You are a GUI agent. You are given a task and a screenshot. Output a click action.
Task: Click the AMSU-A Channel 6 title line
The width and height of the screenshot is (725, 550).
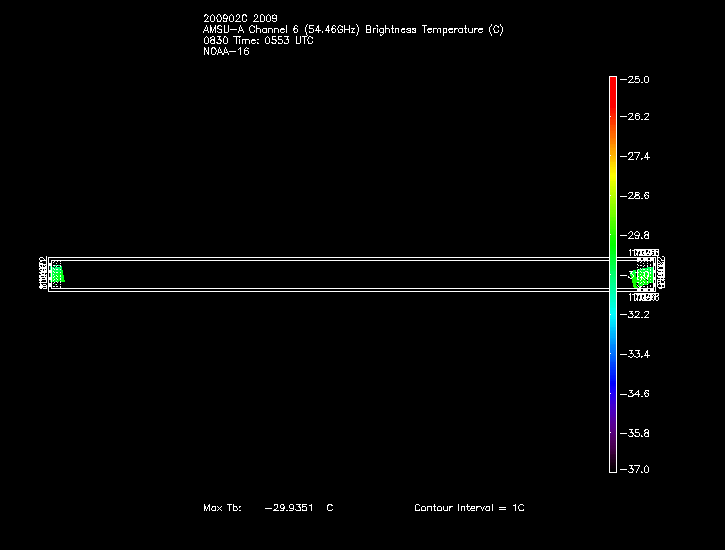(353, 30)
